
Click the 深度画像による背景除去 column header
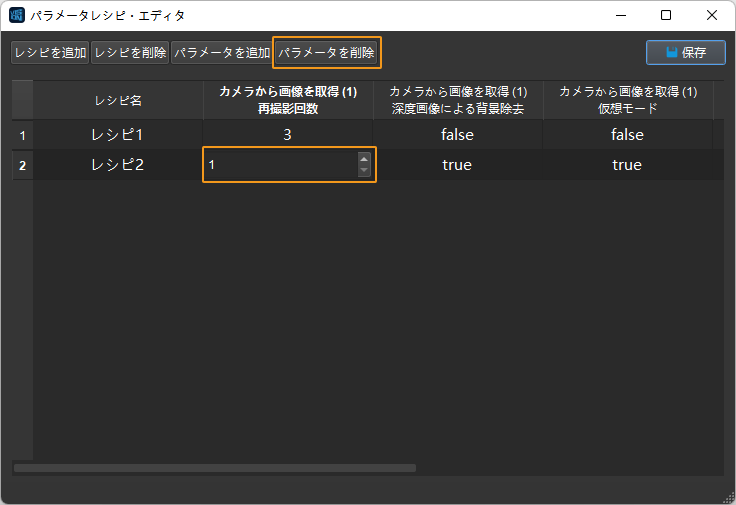[x=458, y=100]
